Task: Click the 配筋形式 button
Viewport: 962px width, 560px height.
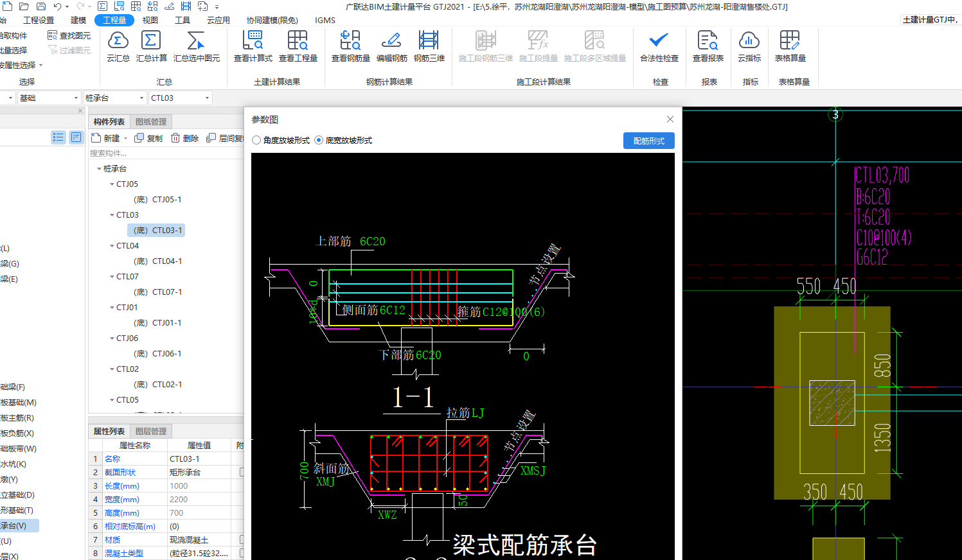Action: coord(649,141)
